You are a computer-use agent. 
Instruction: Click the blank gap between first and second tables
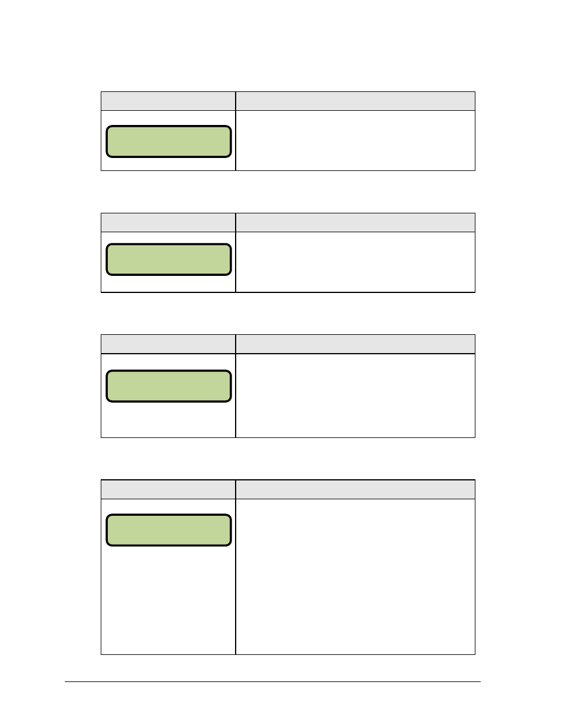coord(288,192)
